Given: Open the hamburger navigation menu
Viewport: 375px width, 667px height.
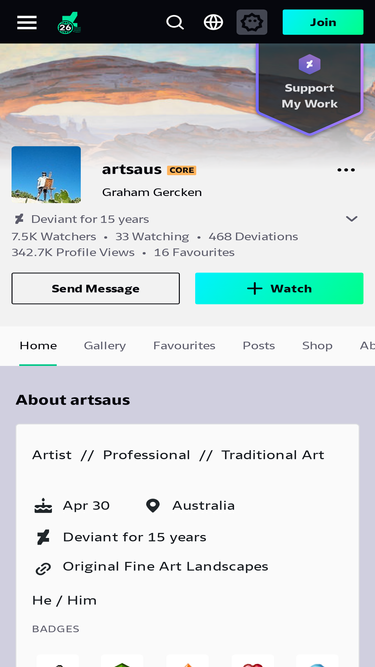Looking at the screenshot, I should click(27, 22).
